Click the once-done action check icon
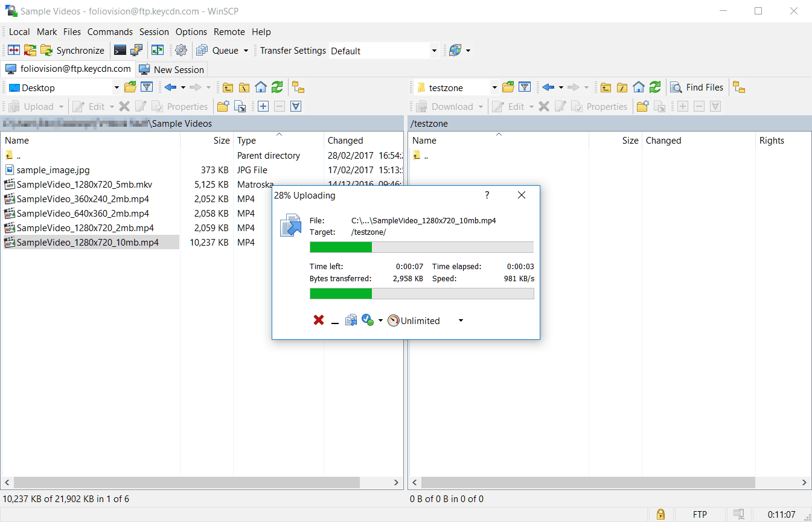Screen dimensions: 812x522 pos(368,320)
